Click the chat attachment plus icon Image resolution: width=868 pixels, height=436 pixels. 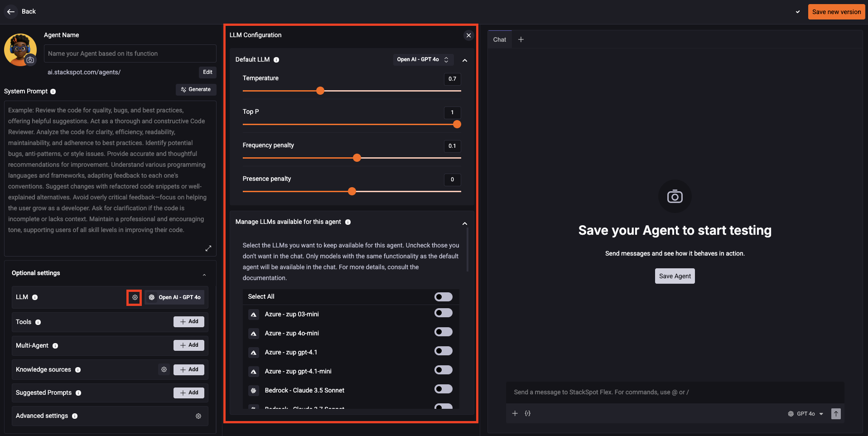coord(515,413)
